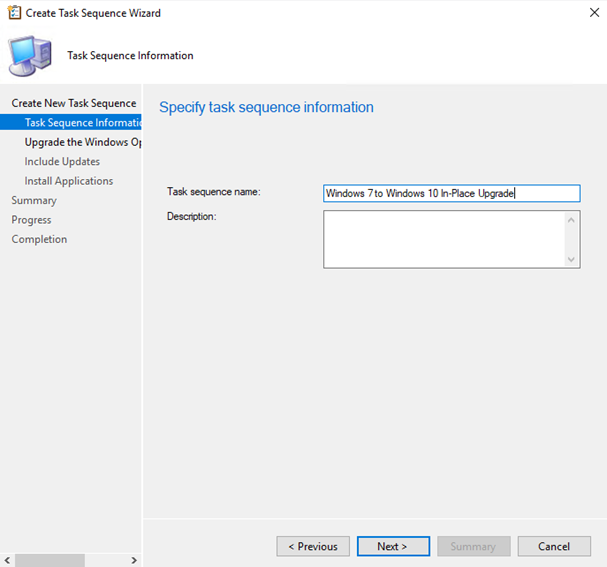
Task: Close the Create Task Sequence Wizard
Action: pos(594,13)
